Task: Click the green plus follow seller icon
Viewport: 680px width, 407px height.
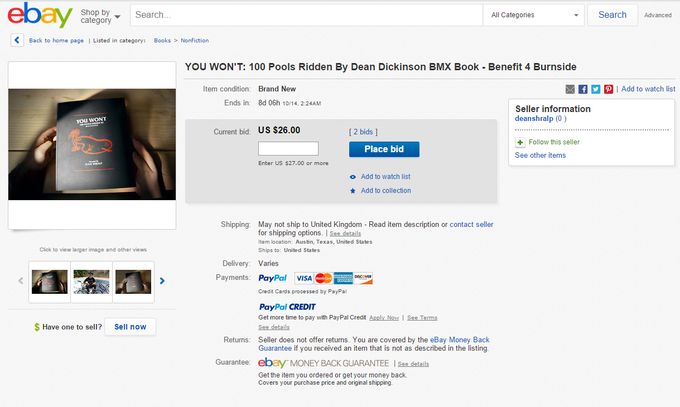Action: coord(520,142)
